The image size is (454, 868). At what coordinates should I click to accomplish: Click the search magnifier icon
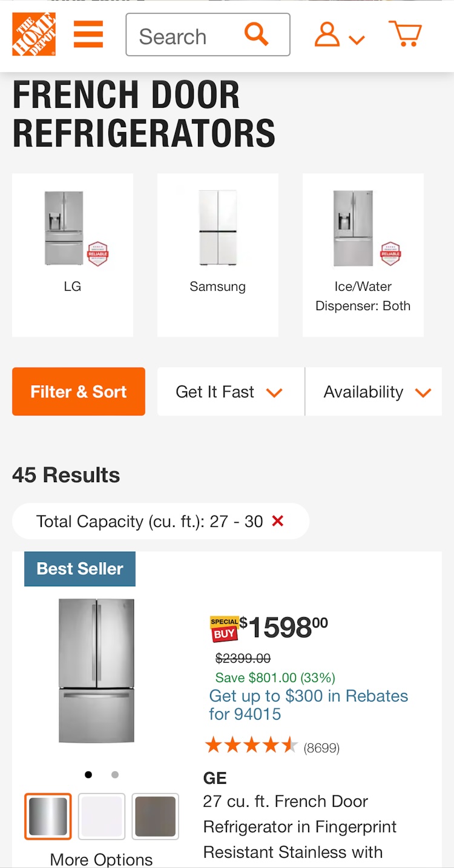pos(256,35)
